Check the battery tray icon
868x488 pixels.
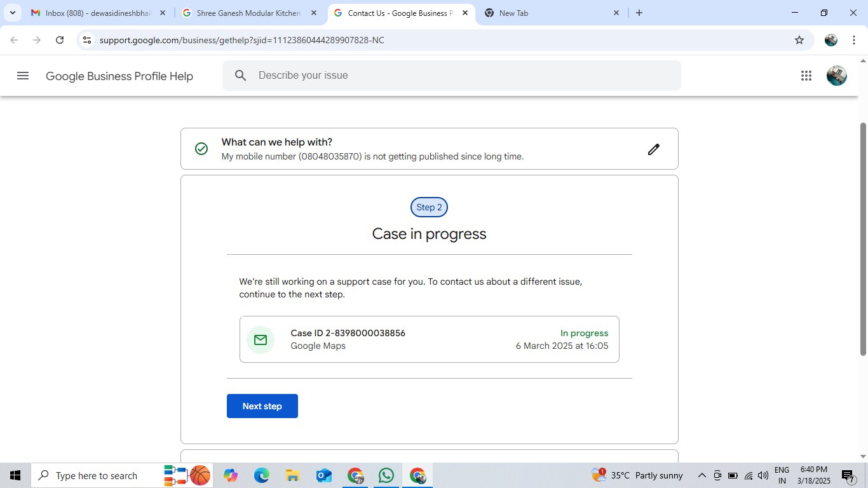point(733,475)
